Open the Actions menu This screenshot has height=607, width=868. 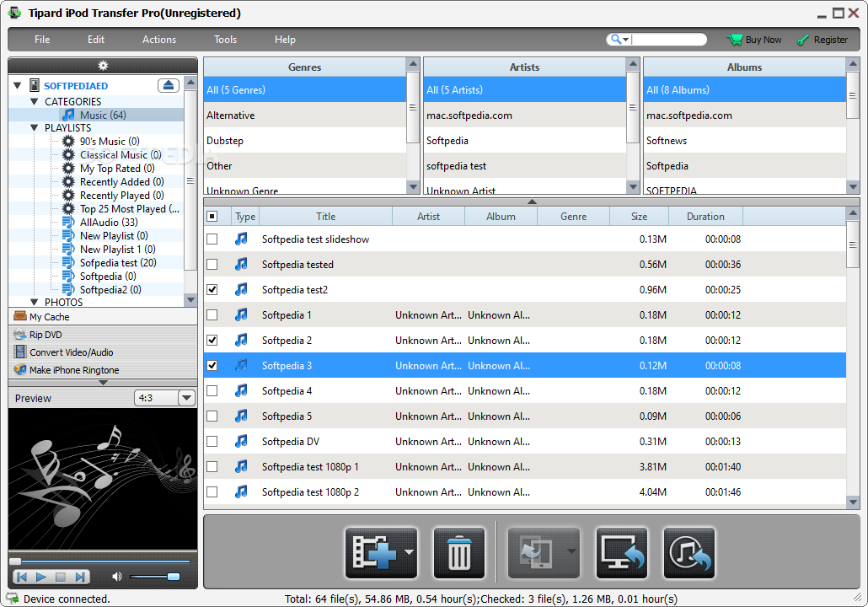pos(159,40)
